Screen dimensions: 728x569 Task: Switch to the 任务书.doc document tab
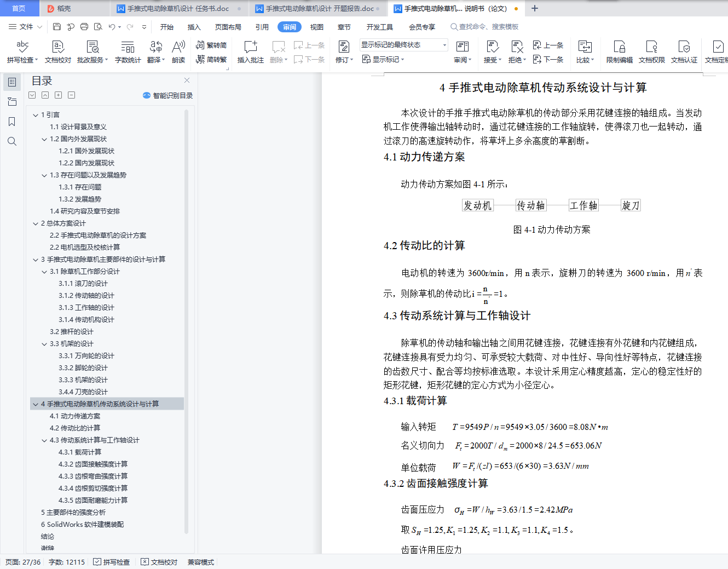[179, 9]
